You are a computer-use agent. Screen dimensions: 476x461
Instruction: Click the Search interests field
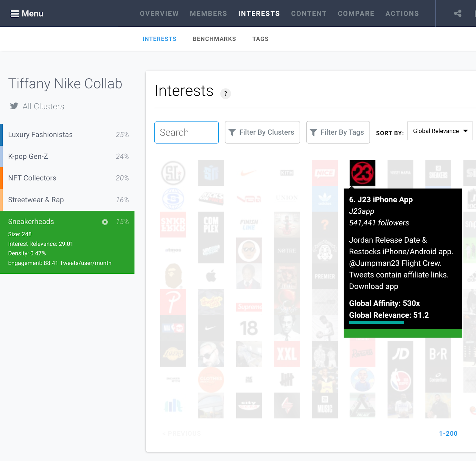pos(187,133)
